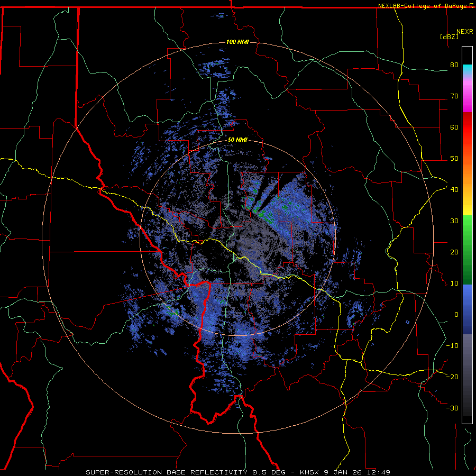Image resolution: width=476 pixels, height=476 pixels.
Task: Click the 70 value on the dBZ scale
Action: pos(454,96)
